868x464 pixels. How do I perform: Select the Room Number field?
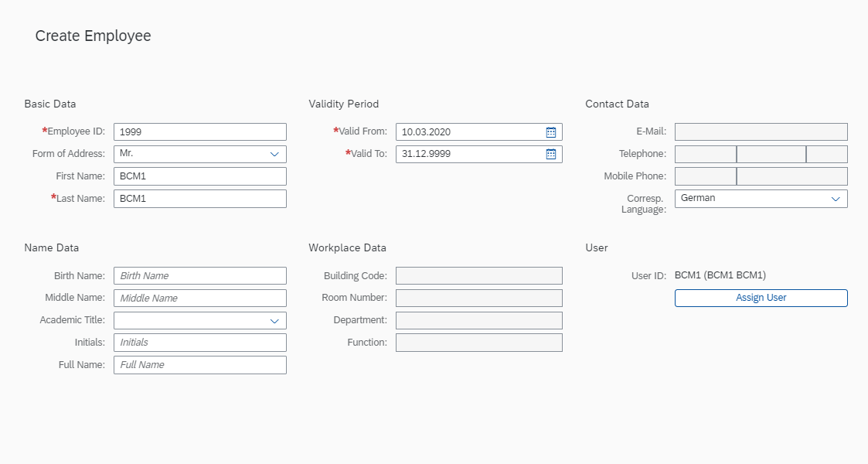point(478,298)
